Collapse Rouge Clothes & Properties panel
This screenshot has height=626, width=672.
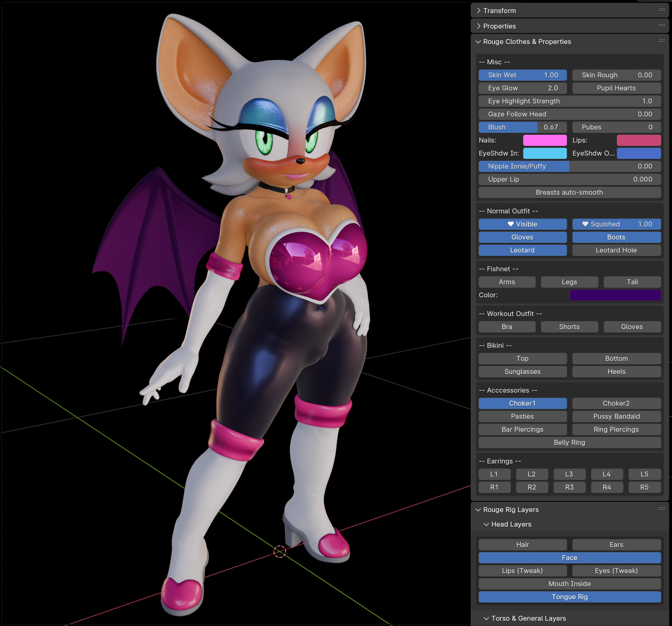[x=478, y=42]
